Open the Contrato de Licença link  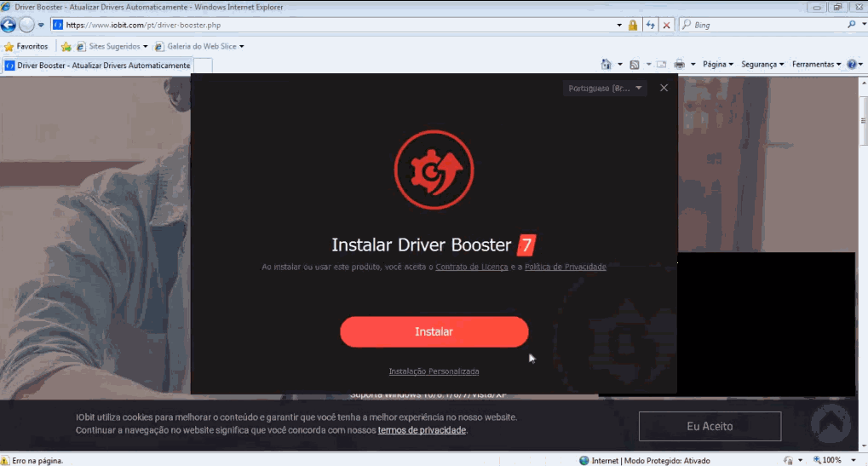(x=472, y=267)
